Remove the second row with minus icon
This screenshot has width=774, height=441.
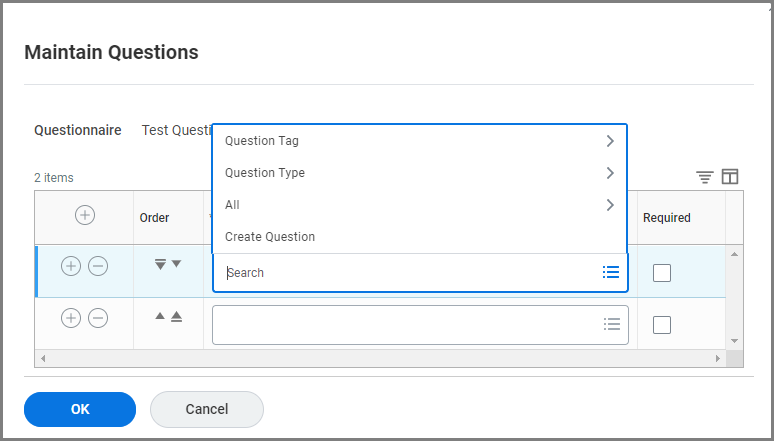coord(98,318)
